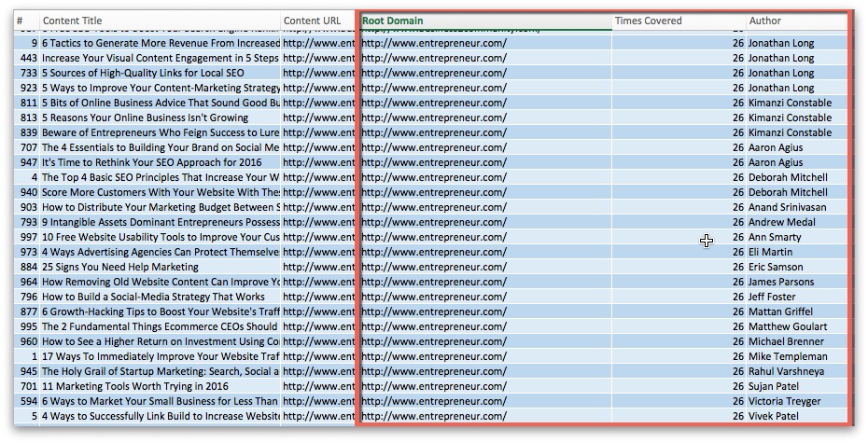Click row number 923 cell

point(26,88)
